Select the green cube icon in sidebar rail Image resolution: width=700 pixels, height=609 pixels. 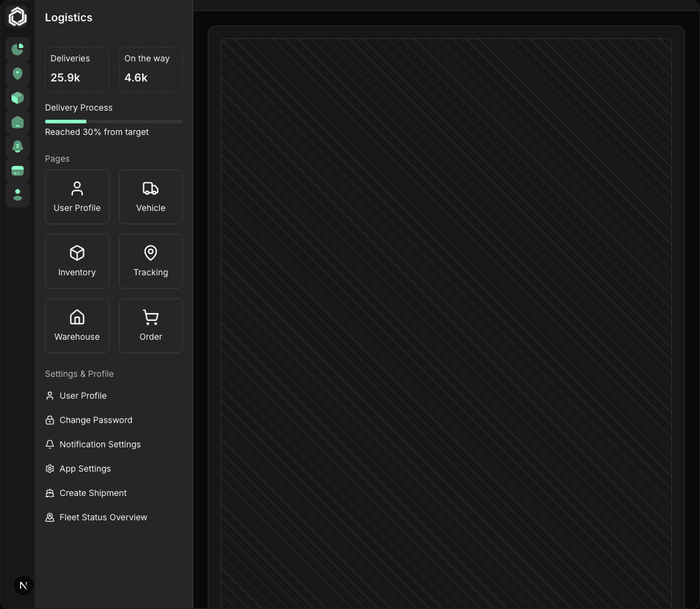pyautogui.click(x=18, y=98)
